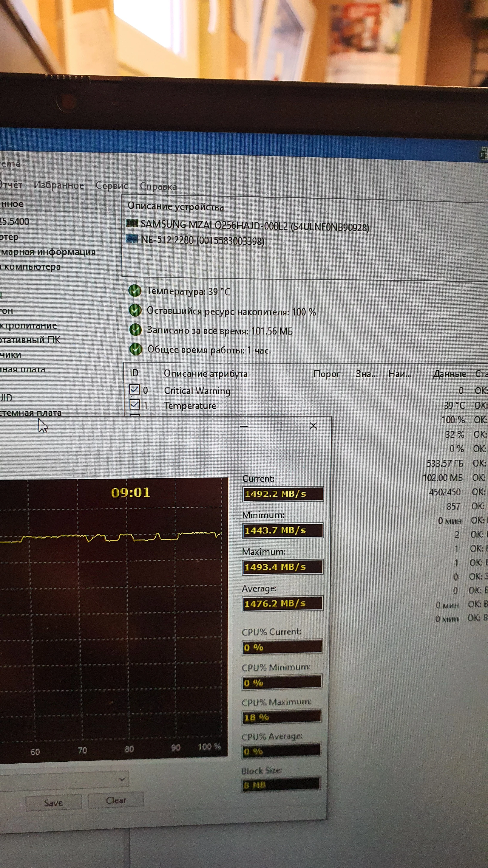The height and width of the screenshot is (868, 488).
Task: Click the green check beside Температура
Action: (135, 290)
